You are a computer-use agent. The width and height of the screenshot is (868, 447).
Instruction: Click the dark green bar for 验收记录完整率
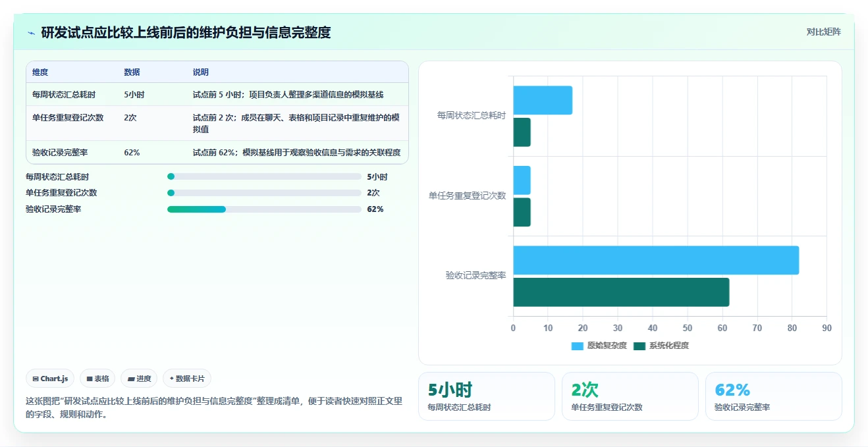[x=621, y=292]
